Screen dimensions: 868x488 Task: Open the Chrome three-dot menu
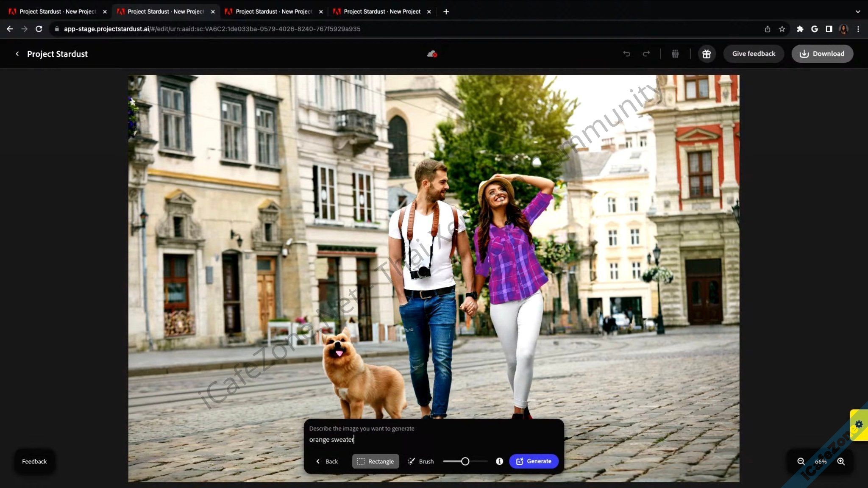click(858, 29)
